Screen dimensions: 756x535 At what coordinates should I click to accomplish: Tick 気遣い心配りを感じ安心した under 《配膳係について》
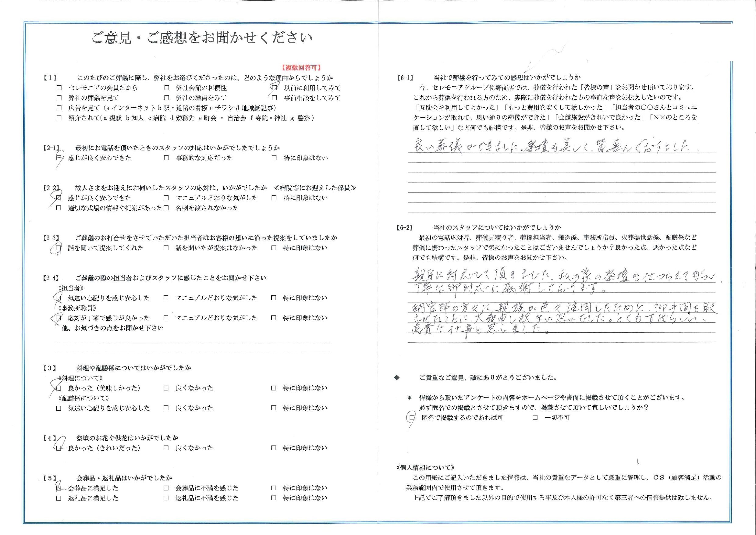point(59,408)
